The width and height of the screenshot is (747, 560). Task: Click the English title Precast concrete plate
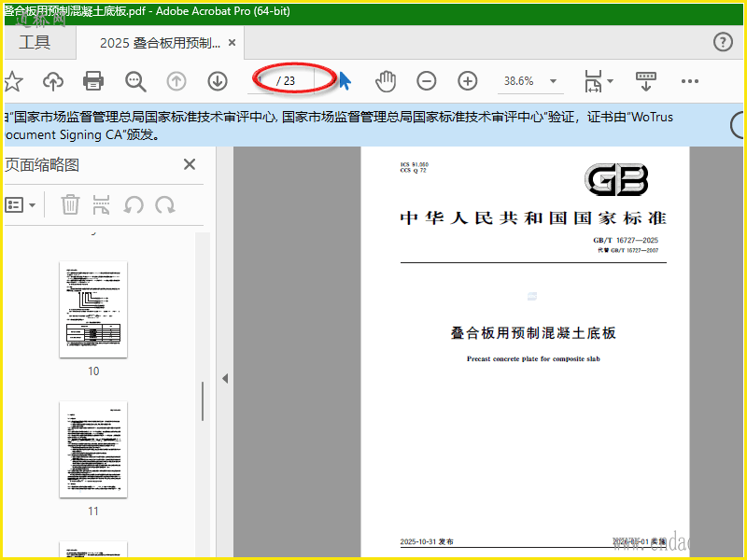point(533,359)
